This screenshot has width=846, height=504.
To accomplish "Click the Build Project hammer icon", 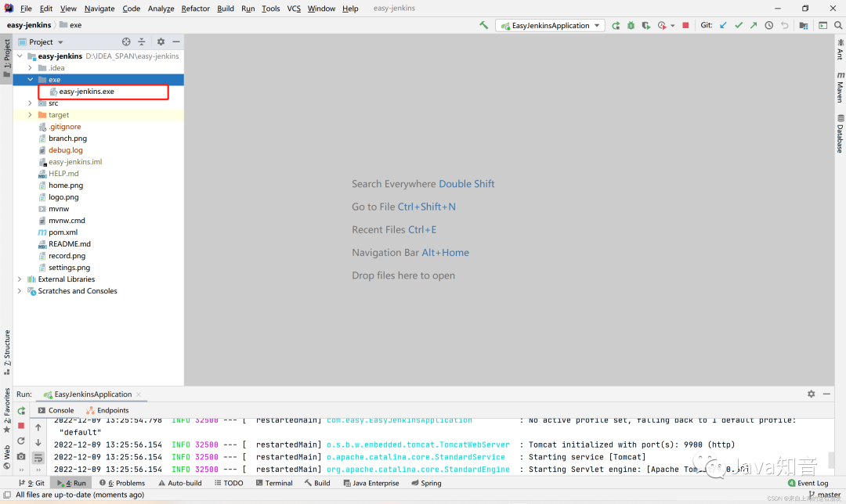I will 483,25.
